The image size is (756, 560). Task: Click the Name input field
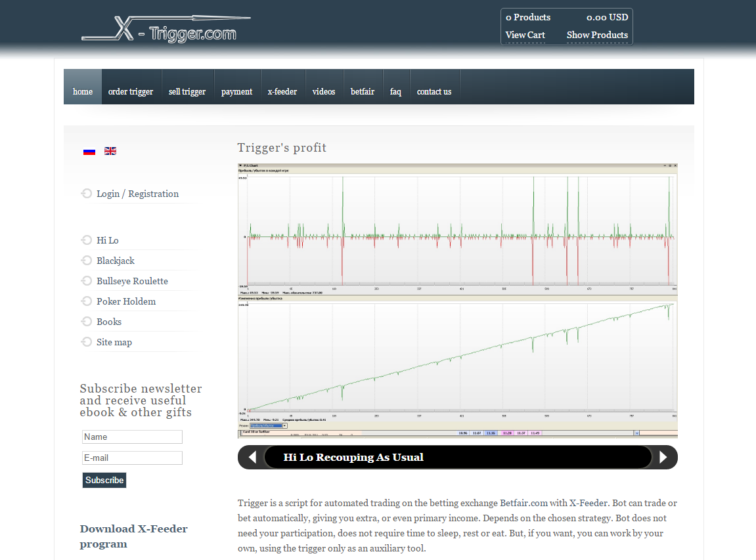132,437
